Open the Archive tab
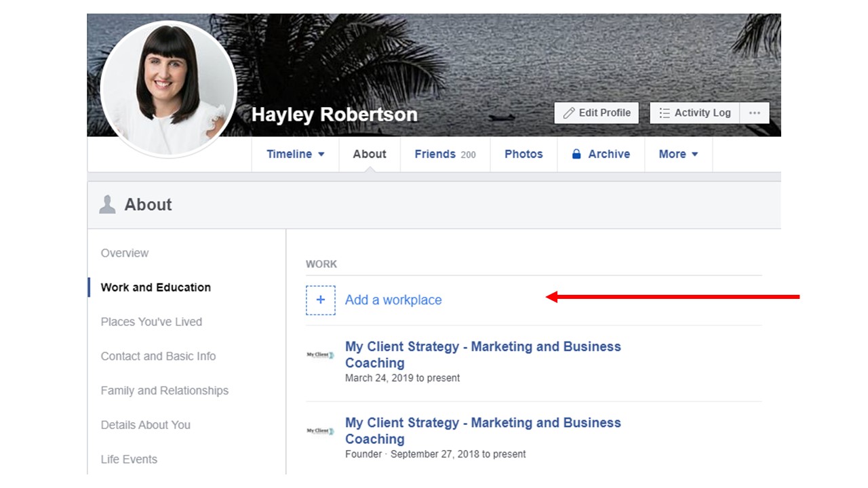Viewport: 868px width, 488px height. (601, 155)
